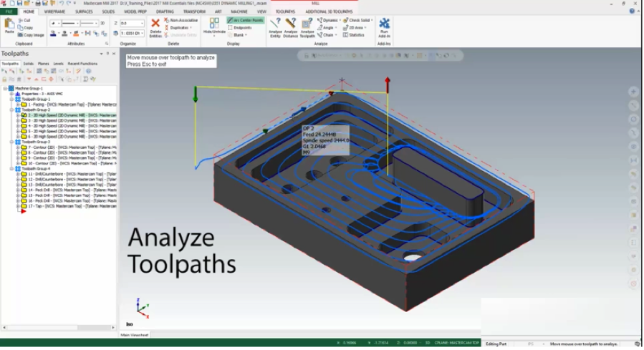Image resolution: width=644 pixels, height=350 pixels.
Task: Click the help globe icon in Toolpaths toolbar
Action: click(88, 72)
